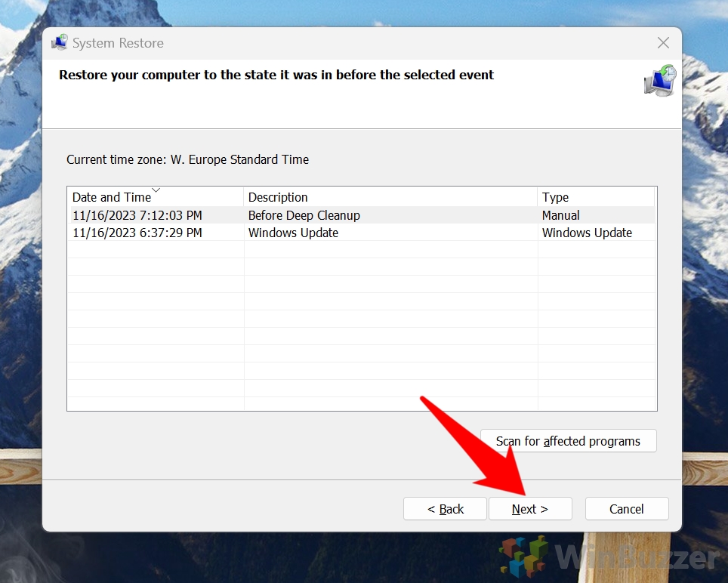Go back with the < Back button
728x583 pixels.
point(445,509)
